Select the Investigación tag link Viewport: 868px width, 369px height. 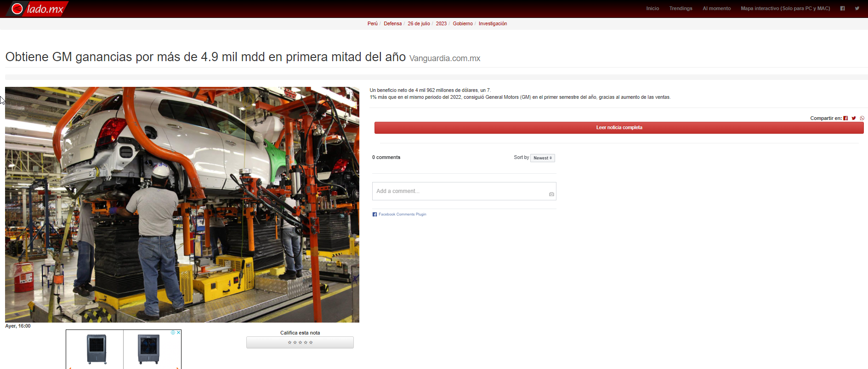pos(493,23)
